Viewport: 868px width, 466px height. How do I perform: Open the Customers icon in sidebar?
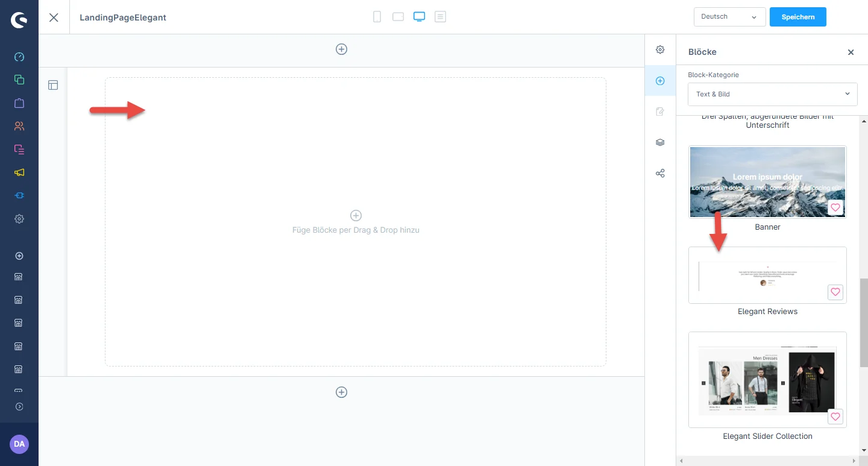19,126
